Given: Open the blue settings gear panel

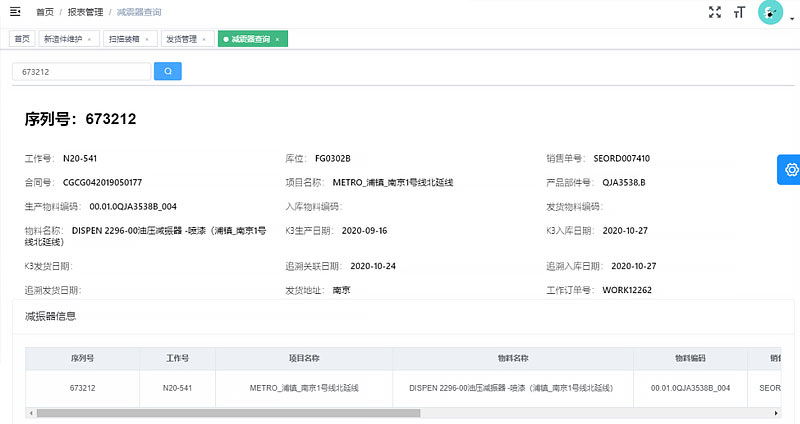Looking at the screenshot, I should pos(790,170).
